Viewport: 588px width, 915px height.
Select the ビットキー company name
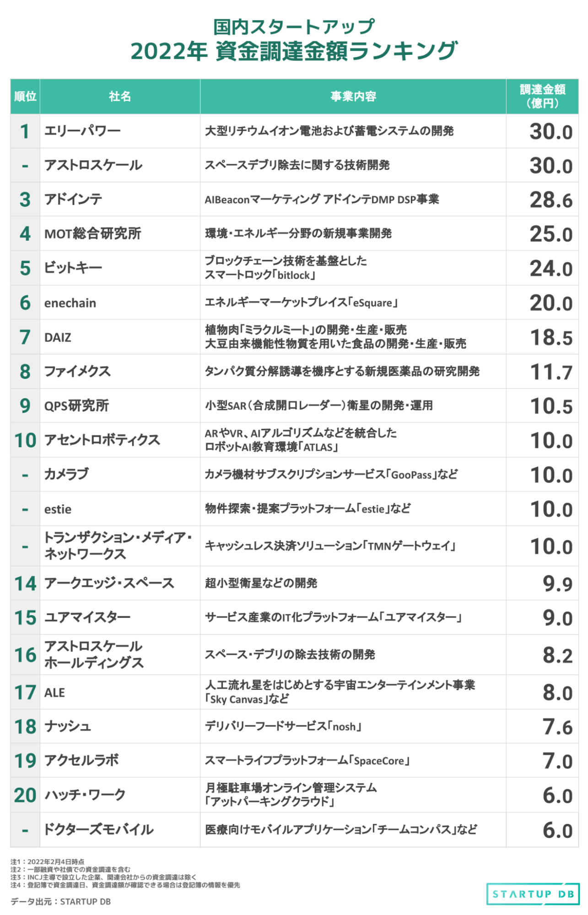pyautogui.click(x=73, y=268)
